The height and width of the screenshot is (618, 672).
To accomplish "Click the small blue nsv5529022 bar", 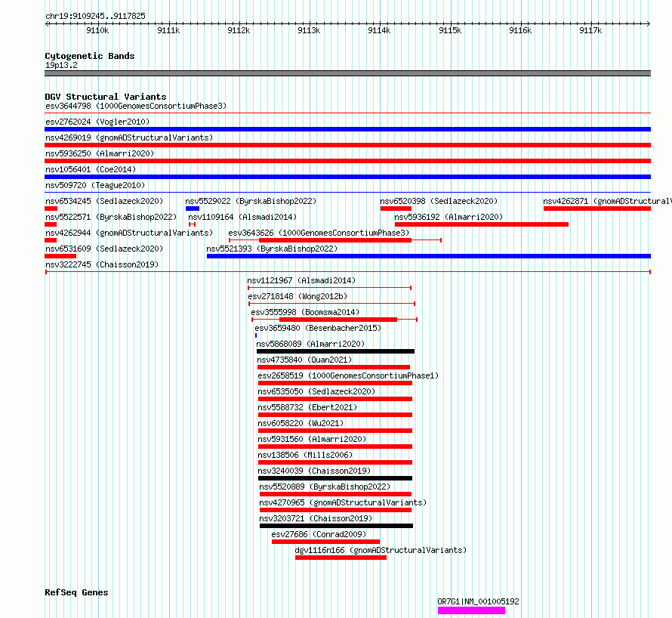I will [193, 209].
